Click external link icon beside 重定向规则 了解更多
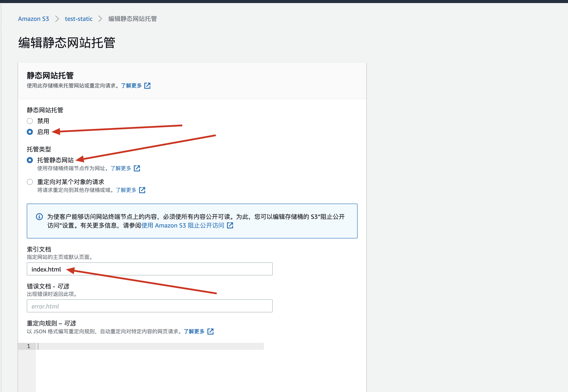The height and width of the screenshot is (392, 568). pyautogui.click(x=210, y=332)
